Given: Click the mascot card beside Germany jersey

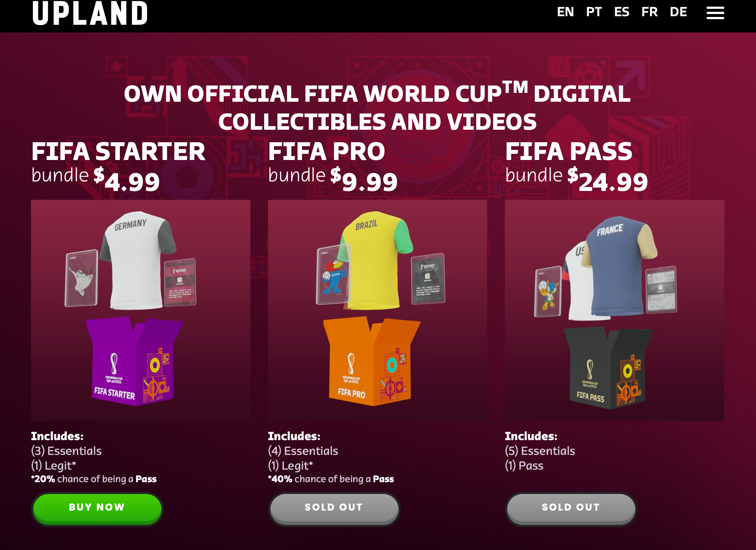Looking at the screenshot, I should tap(82, 278).
